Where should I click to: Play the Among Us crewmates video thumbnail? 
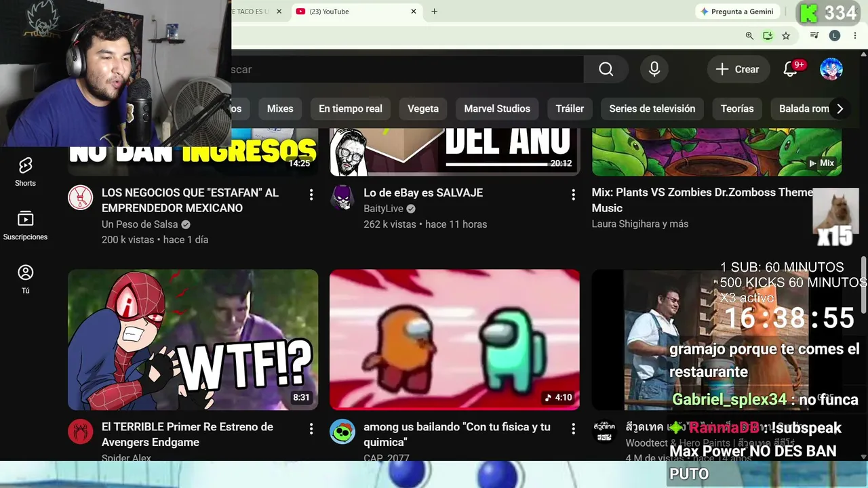[454, 340]
